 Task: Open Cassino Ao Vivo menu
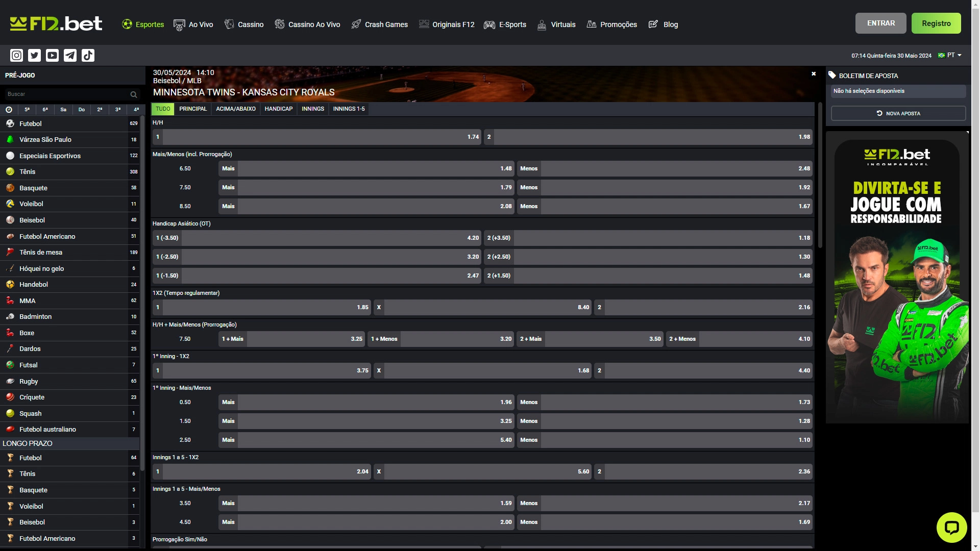[307, 24]
